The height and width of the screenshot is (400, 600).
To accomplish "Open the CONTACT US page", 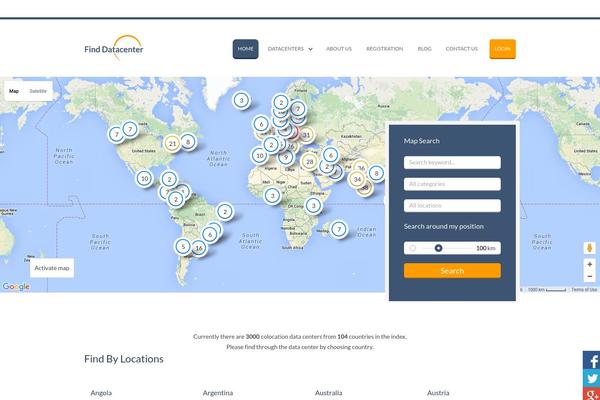I will tap(461, 49).
